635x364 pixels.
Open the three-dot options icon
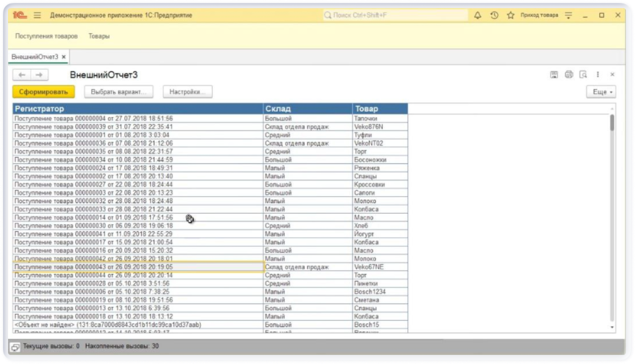[x=598, y=75]
